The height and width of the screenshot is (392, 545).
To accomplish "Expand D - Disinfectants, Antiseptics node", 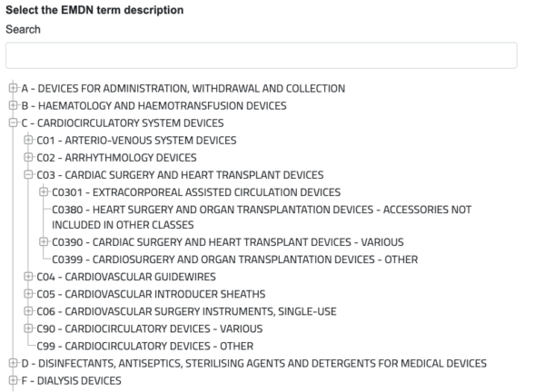I will click(x=13, y=363).
